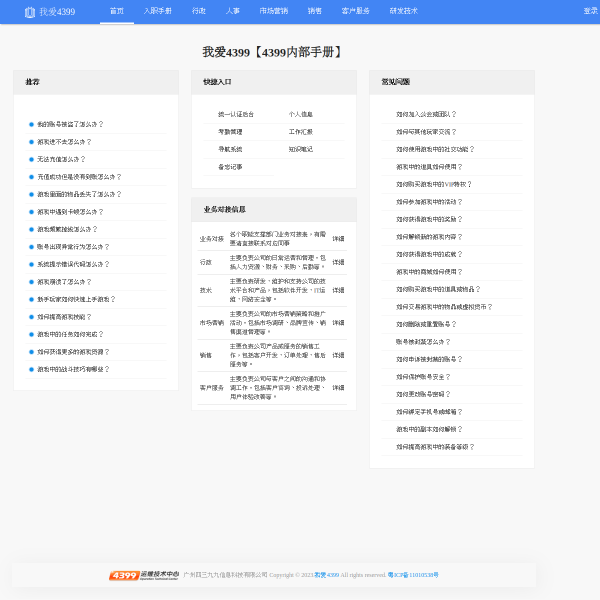The height and width of the screenshot is (600, 600).
Task: Click 详细 in the 业务对接 row
Action: click(338, 239)
